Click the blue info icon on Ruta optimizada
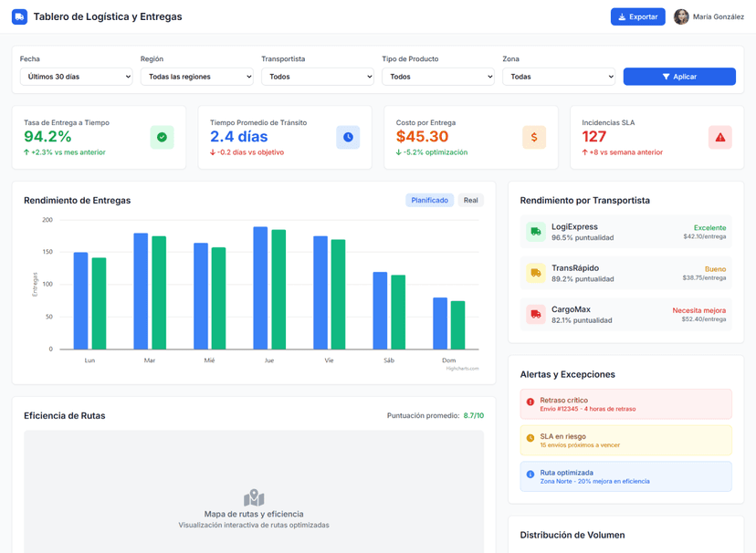The height and width of the screenshot is (553, 756). [530, 475]
